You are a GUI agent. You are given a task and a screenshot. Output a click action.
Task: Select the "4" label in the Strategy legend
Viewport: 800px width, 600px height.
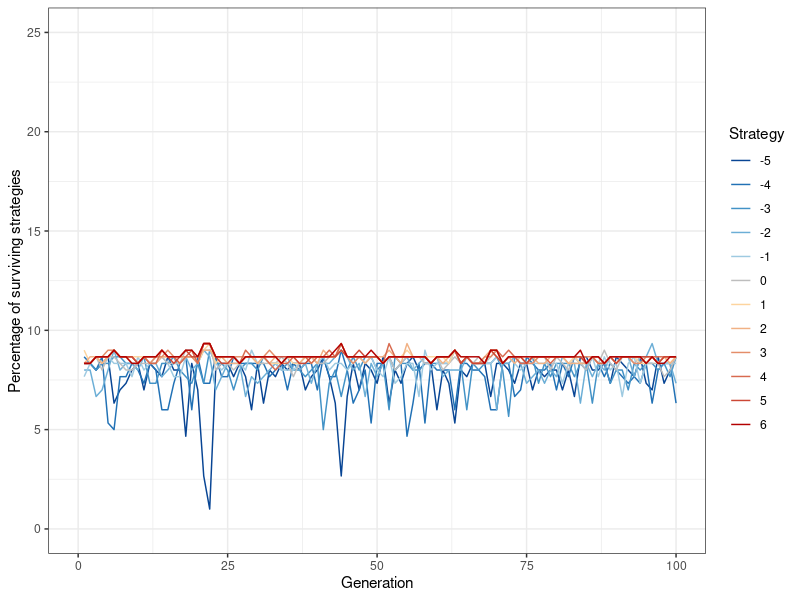point(763,377)
